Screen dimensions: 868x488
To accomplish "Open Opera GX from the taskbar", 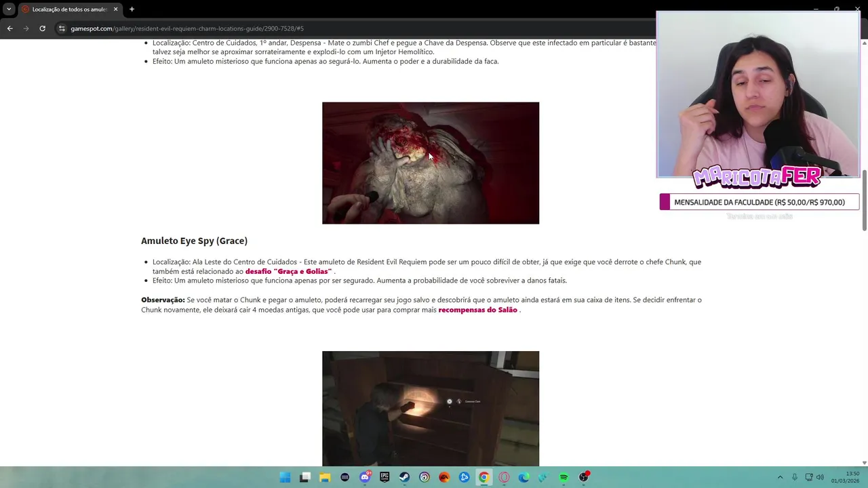I will point(504,477).
